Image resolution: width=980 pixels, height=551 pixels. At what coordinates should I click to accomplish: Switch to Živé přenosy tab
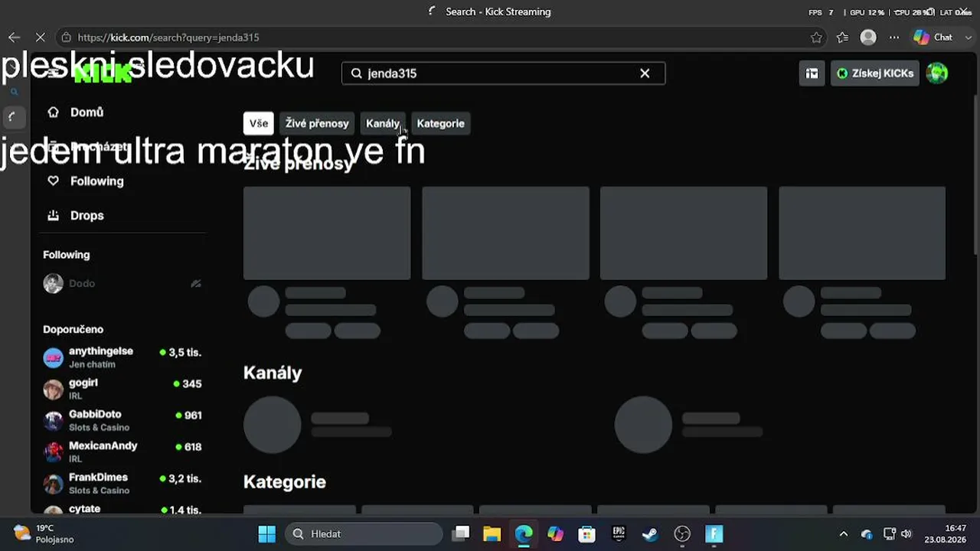[317, 123]
